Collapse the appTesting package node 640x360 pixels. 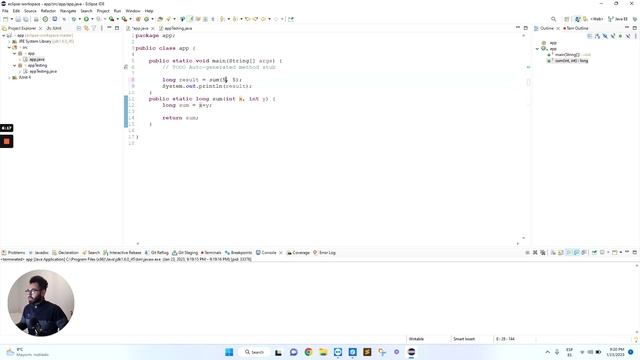pyautogui.click(x=15, y=65)
